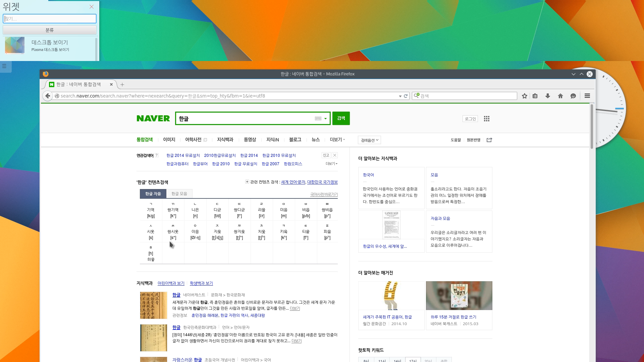This screenshot has width=644, height=362.
Task: Click the Firefox back arrow button
Action: (48, 96)
